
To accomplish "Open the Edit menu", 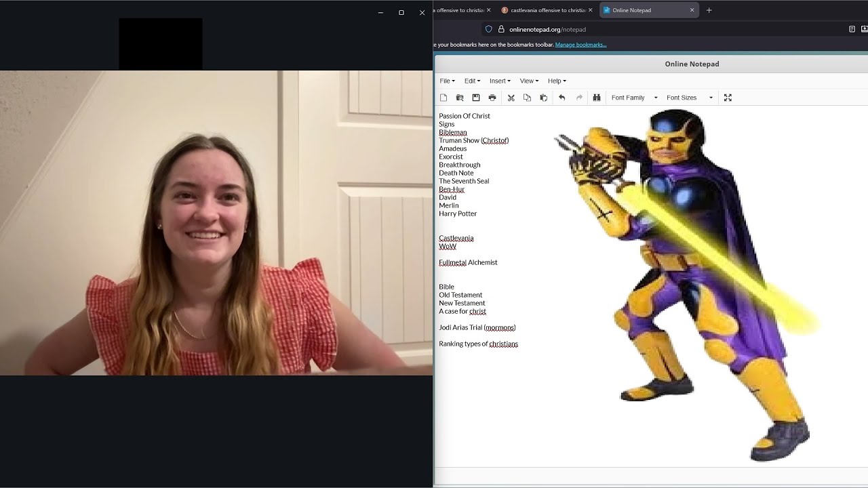I will point(472,81).
